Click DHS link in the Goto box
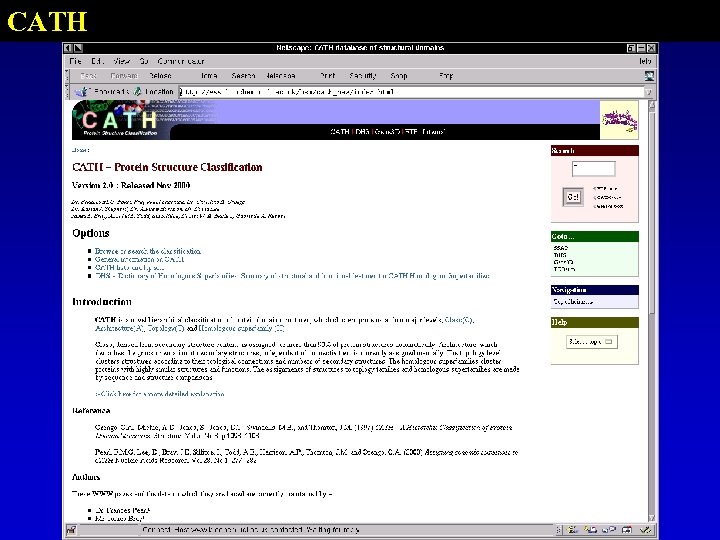 (560, 255)
